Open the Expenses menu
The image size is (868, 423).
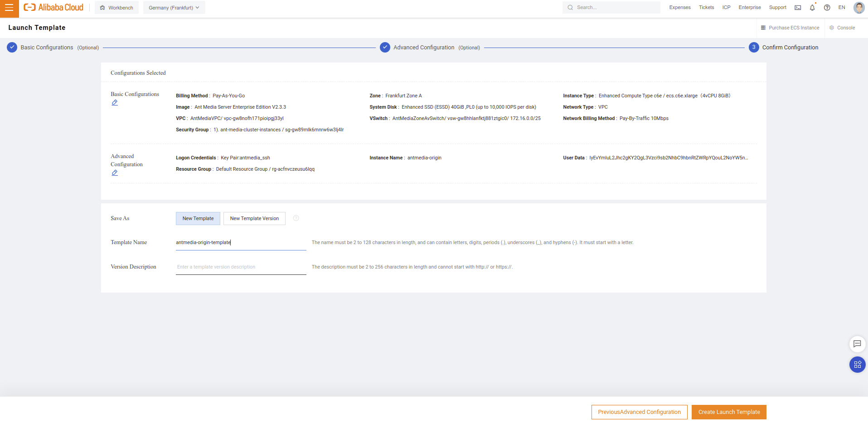click(x=680, y=7)
